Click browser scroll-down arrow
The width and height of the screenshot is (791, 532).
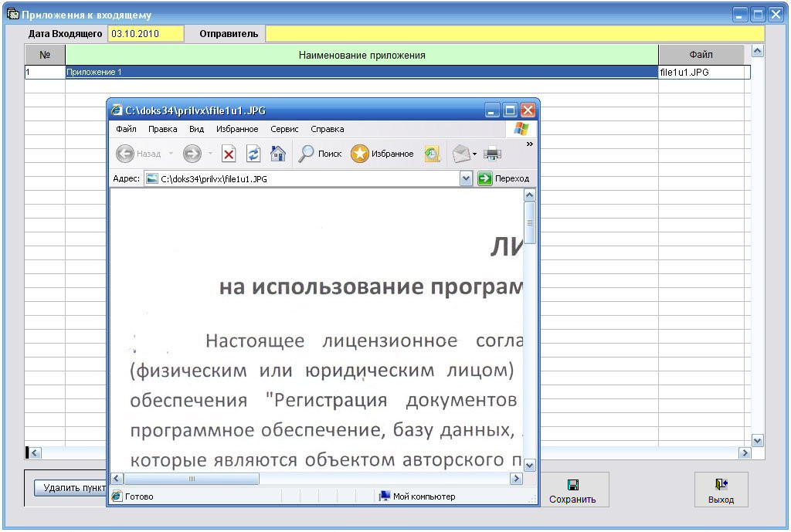[530, 465]
